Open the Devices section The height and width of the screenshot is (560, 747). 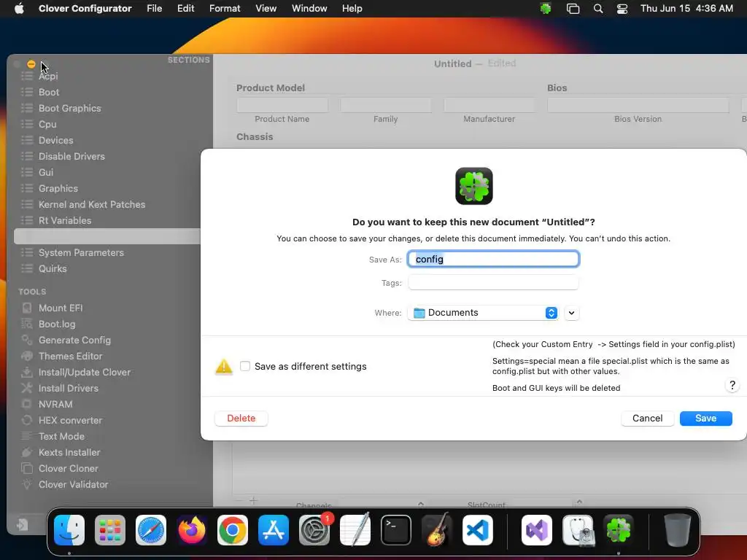(x=55, y=140)
